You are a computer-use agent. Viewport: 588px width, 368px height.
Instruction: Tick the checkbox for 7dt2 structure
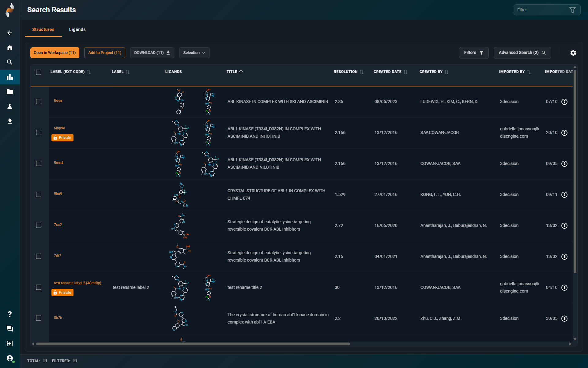(39, 256)
